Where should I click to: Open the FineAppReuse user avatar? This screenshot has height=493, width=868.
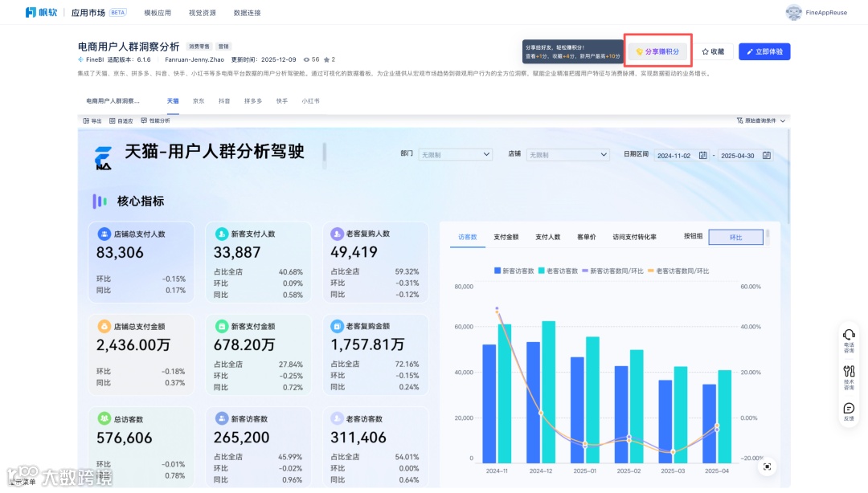tap(793, 12)
